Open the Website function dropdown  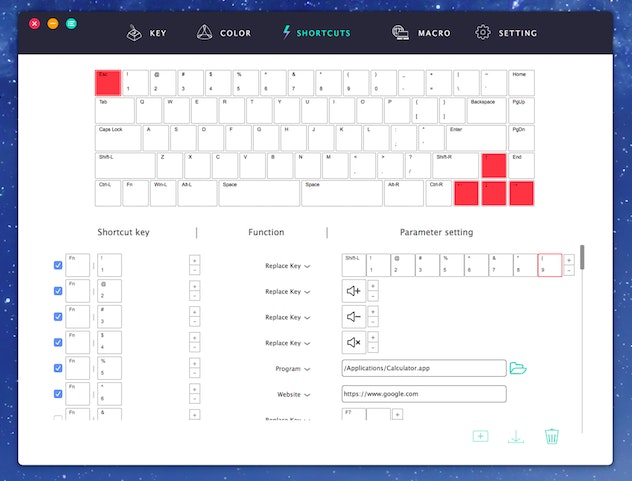(x=293, y=395)
